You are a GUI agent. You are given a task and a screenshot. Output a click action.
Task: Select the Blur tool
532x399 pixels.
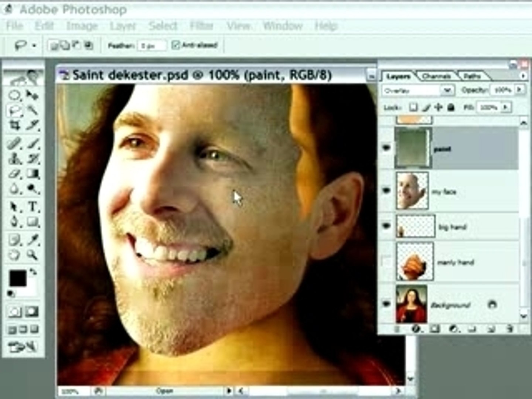tap(15, 189)
